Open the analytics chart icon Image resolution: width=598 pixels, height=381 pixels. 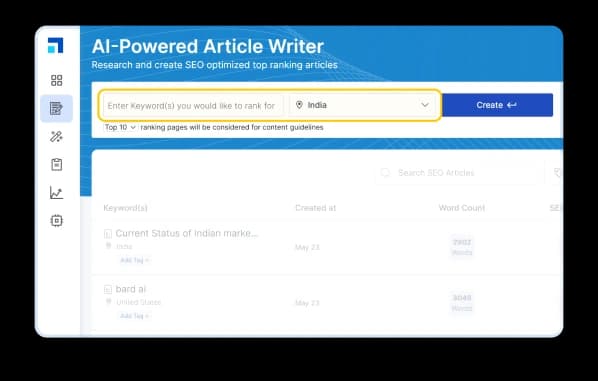click(x=56, y=193)
